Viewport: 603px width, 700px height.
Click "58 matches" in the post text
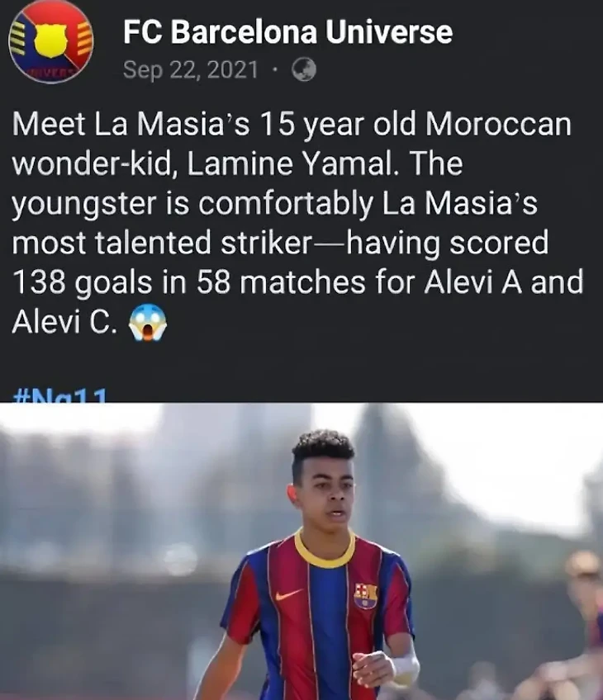[281, 282]
